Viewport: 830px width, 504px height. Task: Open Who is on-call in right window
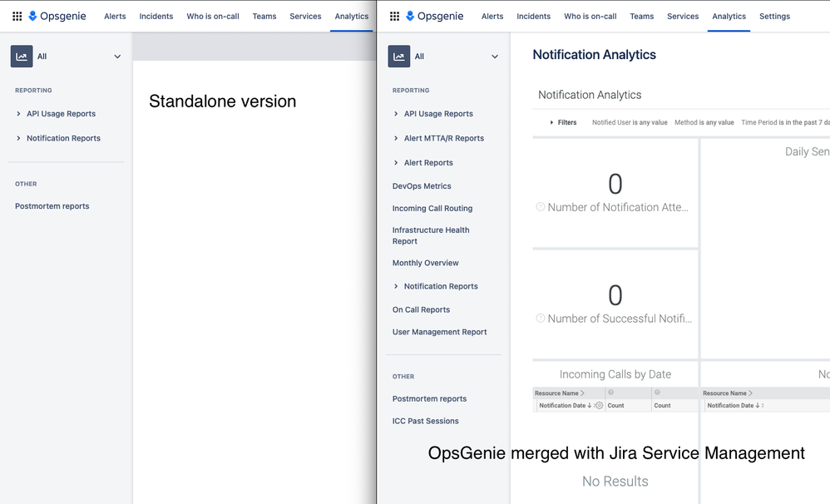pos(590,17)
